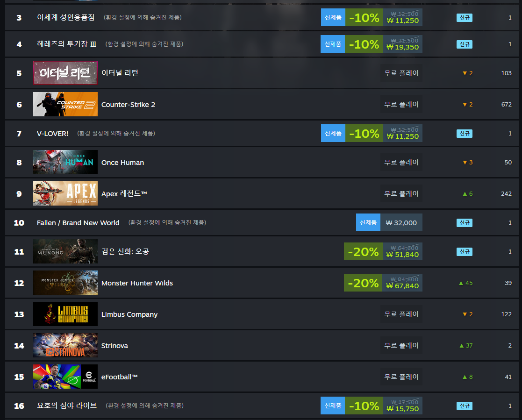Viewport: 522px width, 420px height.
Task: Click the Limbus Company logo image
Action: [65, 314]
